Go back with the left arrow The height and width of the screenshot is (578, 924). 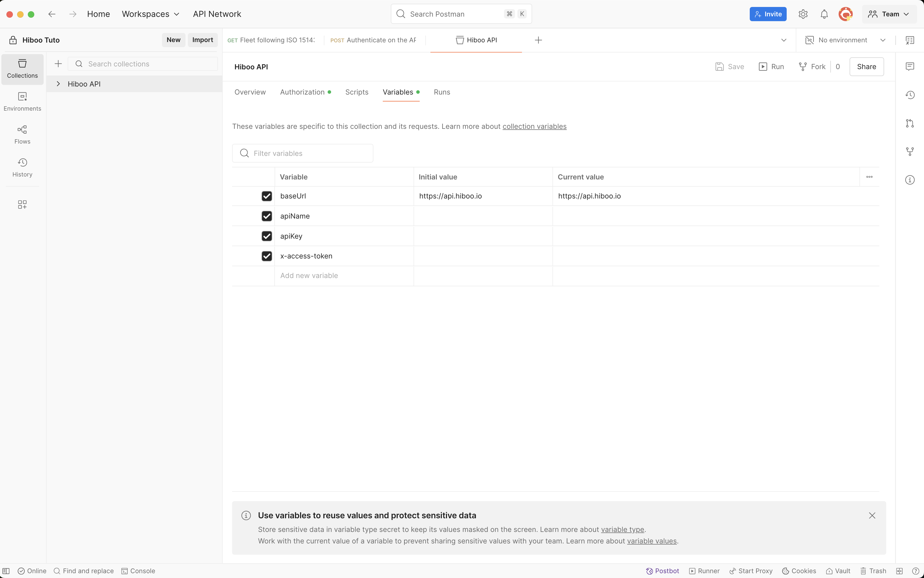point(52,14)
